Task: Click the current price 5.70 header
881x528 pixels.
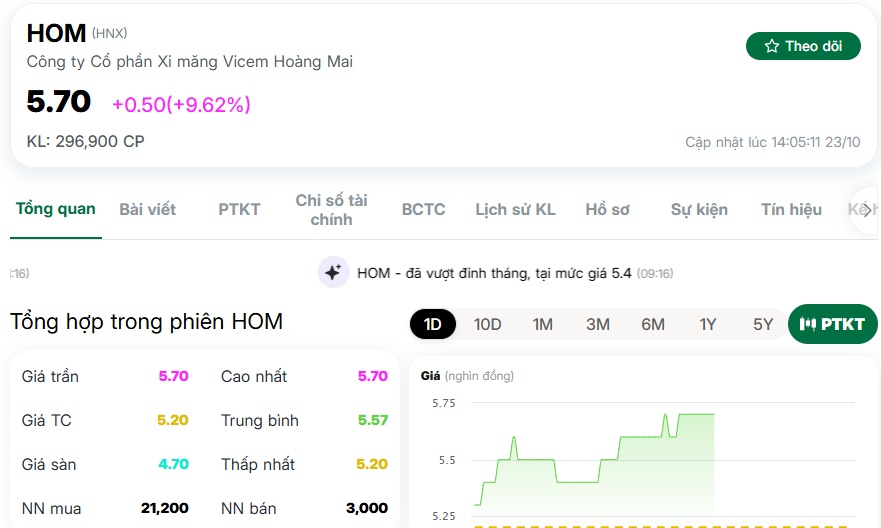Action: [58, 102]
